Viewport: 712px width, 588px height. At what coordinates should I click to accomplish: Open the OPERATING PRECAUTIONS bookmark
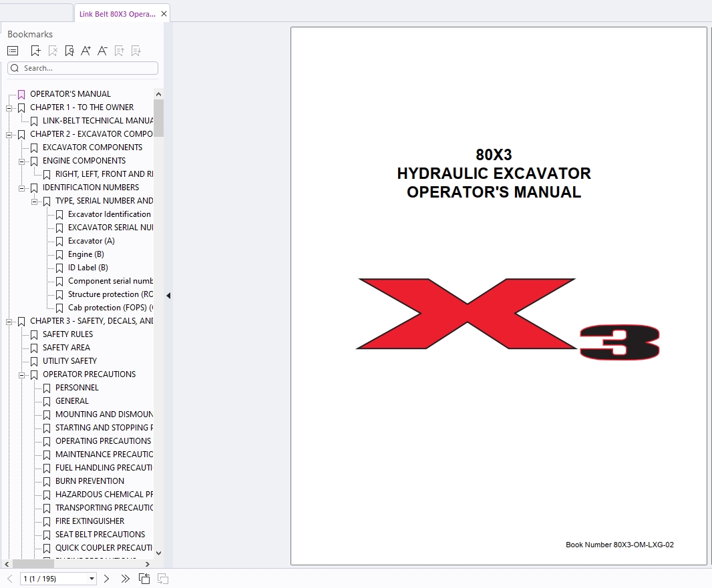click(x=103, y=441)
